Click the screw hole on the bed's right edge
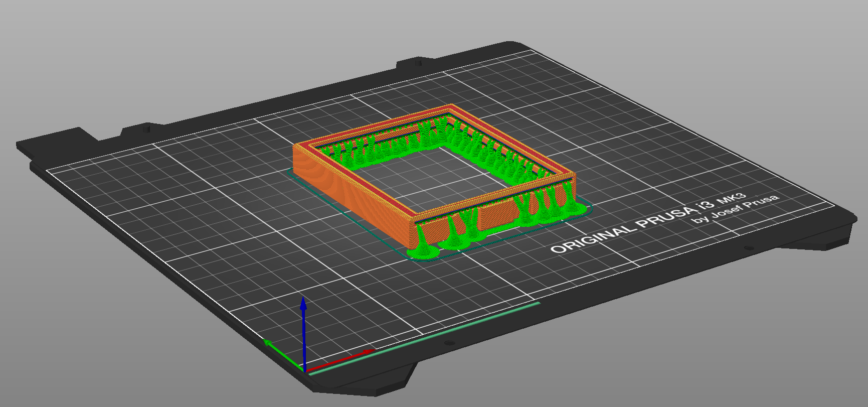Image resolution: width=868 pixels, height=407 pixels. (749, 248)
